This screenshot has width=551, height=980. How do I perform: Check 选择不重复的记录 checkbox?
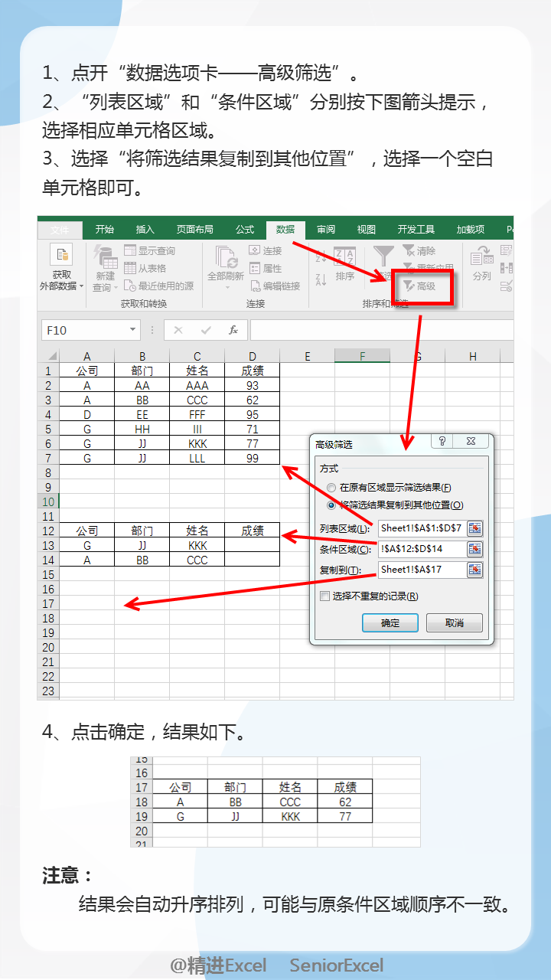coord(324,596)
